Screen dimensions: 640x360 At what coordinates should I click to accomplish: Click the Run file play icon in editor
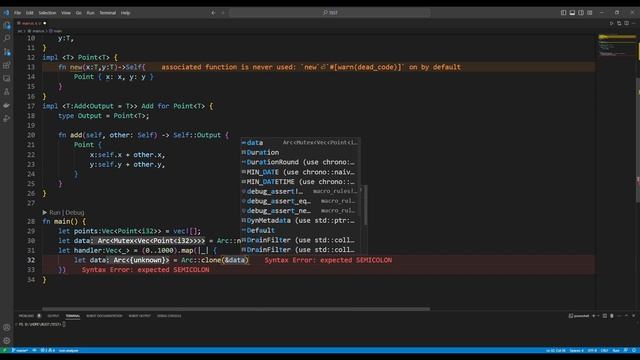611,23
